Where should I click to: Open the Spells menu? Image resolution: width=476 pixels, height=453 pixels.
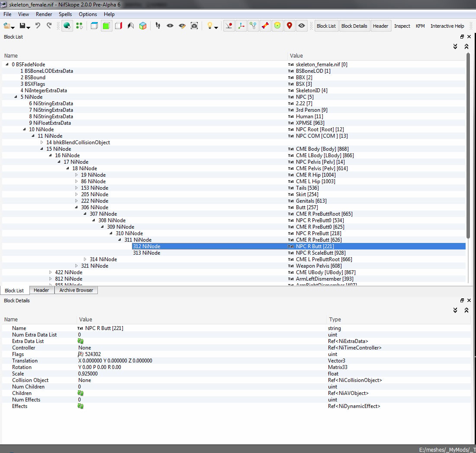(65, 14)
